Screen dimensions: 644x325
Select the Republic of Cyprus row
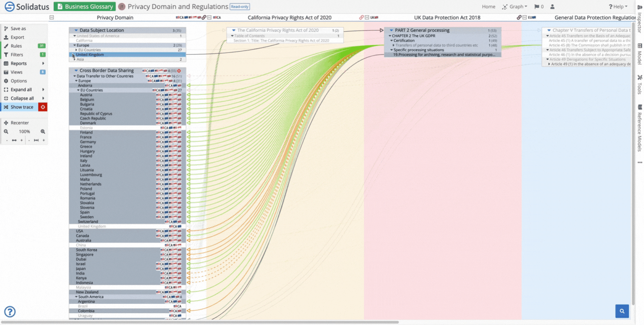[x=127, y=114]
